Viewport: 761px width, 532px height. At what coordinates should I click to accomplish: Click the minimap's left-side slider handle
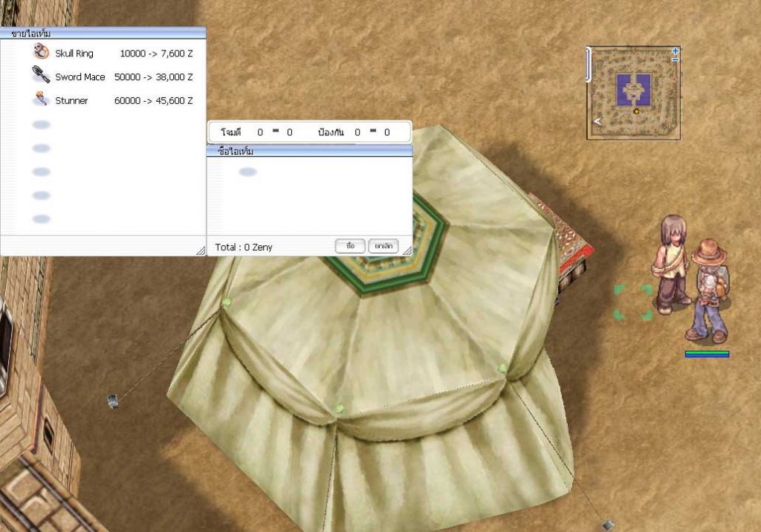pyautogui.click(x=589, y=64)
